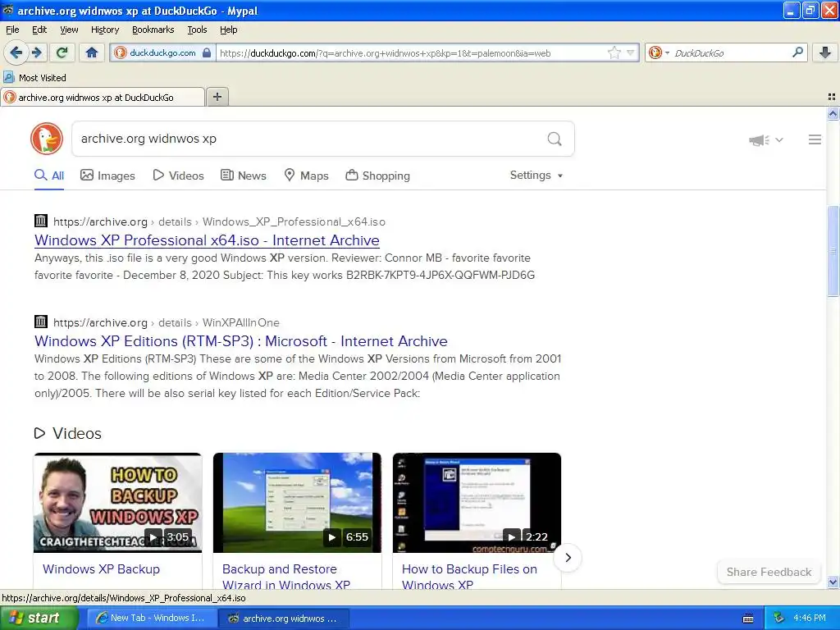Image resolution: width=840 pixels, height=630 pixels.
Task: Open Windows XP Professional x64.iso result link
Action: [207, 240]
